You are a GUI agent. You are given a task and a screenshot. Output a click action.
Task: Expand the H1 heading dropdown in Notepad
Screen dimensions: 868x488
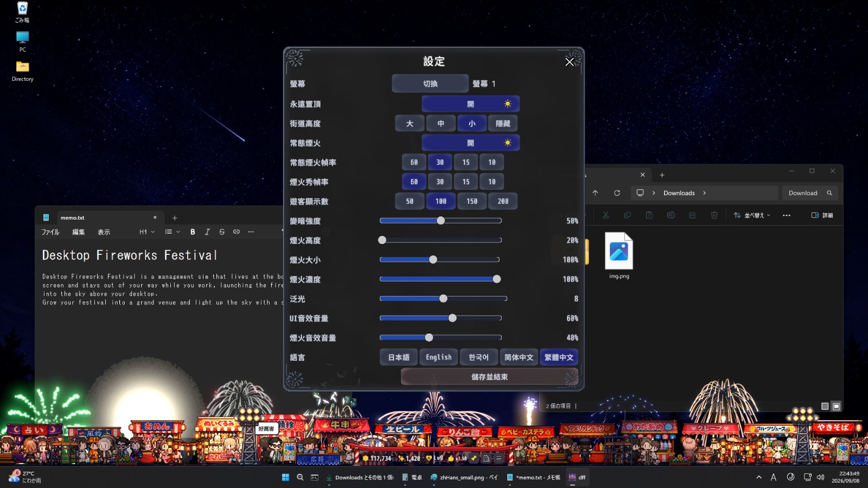tap(147, 232)
